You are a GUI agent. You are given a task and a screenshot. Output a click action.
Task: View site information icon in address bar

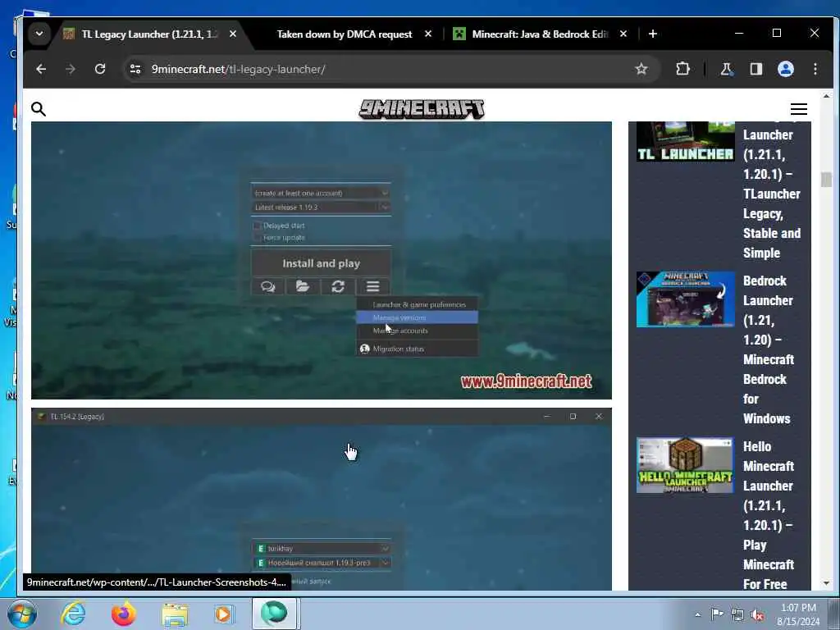135,69
